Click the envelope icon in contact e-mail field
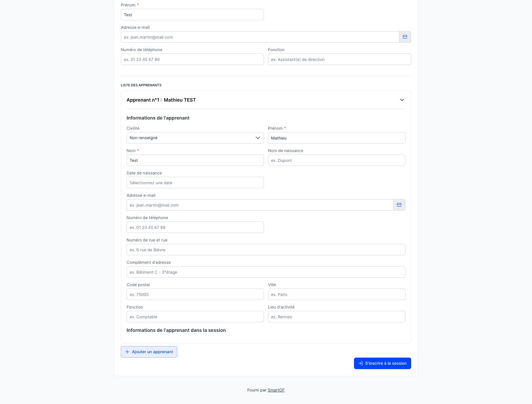This screenshot has width=532, height=404. click(x=405, y=37)
